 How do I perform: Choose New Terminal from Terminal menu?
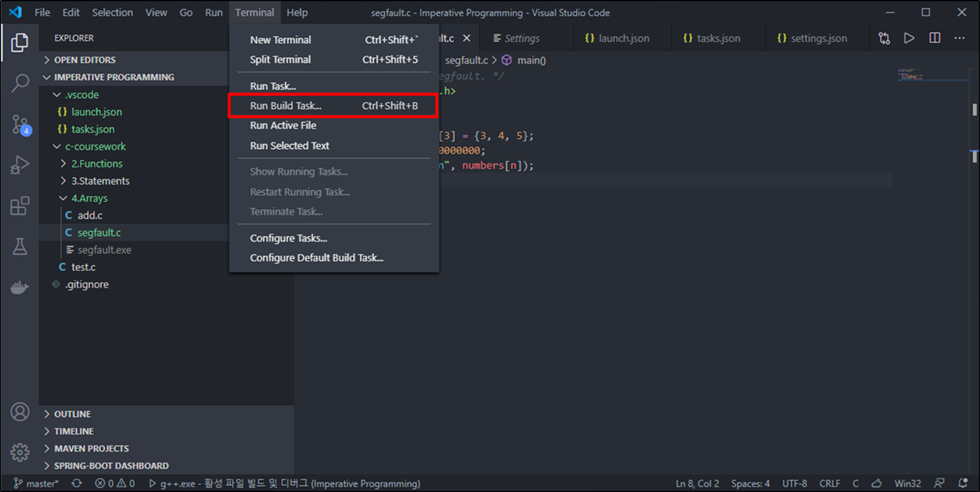334,40
